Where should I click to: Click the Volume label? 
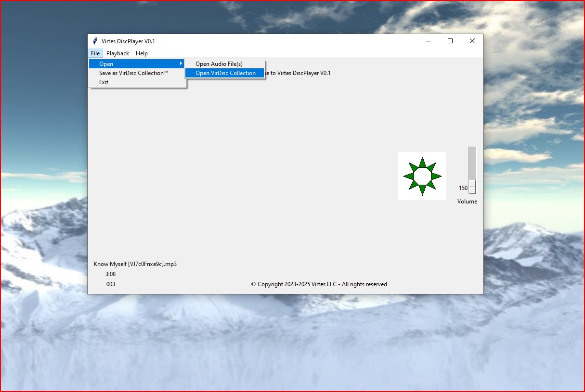468,202
